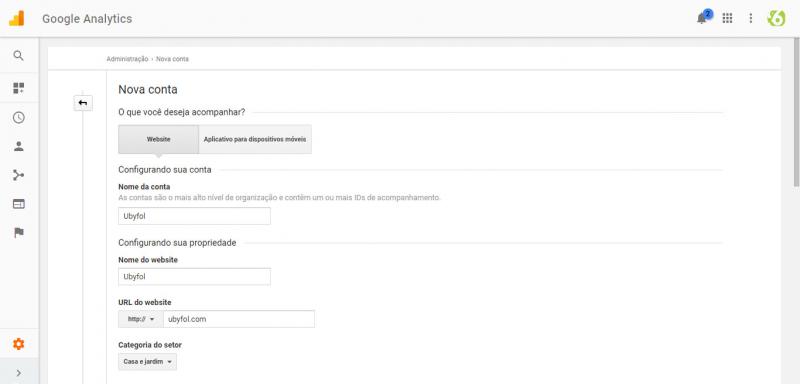Image resolution: width=800 pixels, height=384 pixels.
Task: Open the Casa e jardim category dropdown
Action: click(x=147, y=362)
